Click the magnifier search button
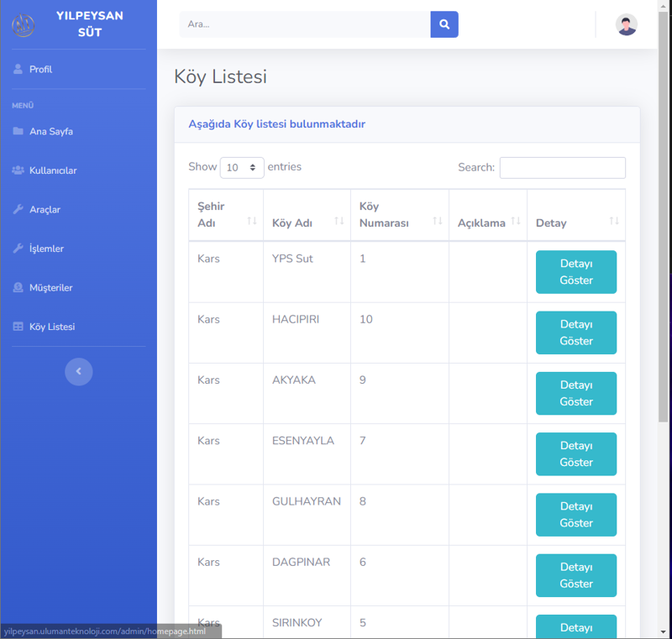The height and width of the screenshot is (639, 672). 444,24
